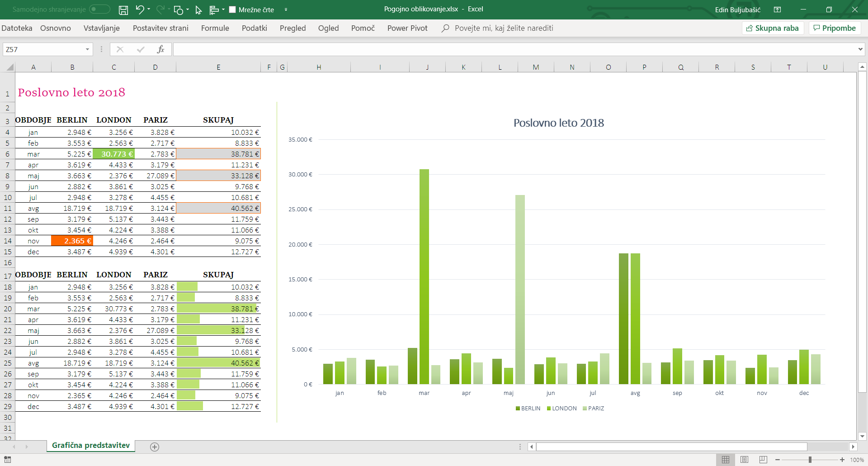Click the zoom out minus icon
Viewport: 868px width, 466px height.
778,460
